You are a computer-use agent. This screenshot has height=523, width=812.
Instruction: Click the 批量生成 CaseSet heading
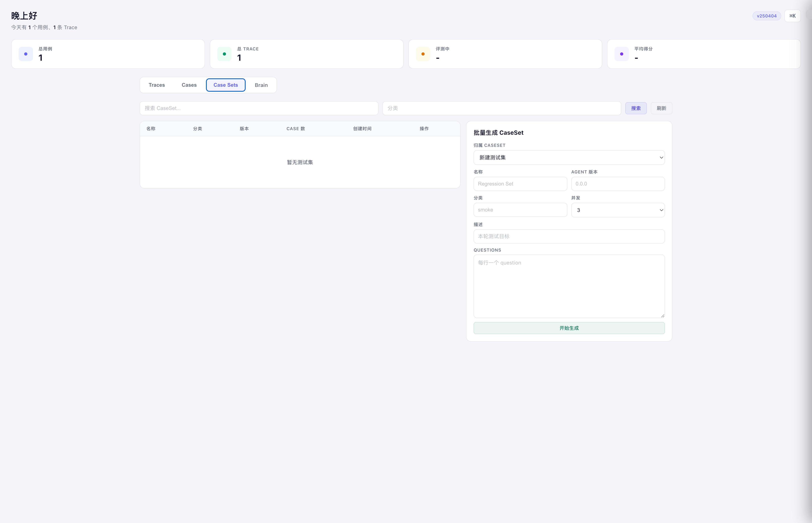[498, 133]
